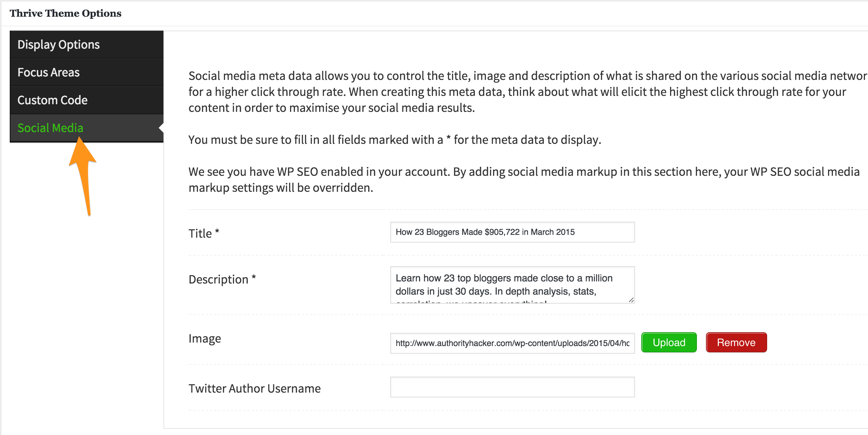Viewport: 868px width, 435px height.
Task: Click the Image label
Action: [205, 338]
